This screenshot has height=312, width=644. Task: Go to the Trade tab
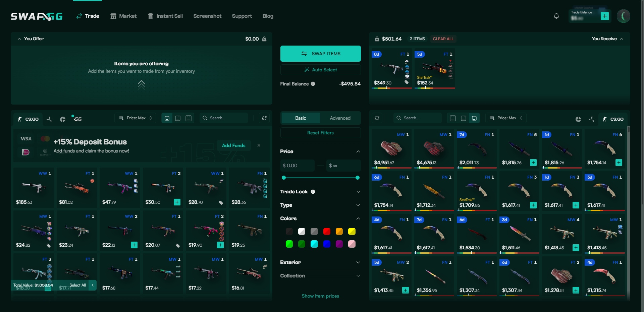pos(88,16)
